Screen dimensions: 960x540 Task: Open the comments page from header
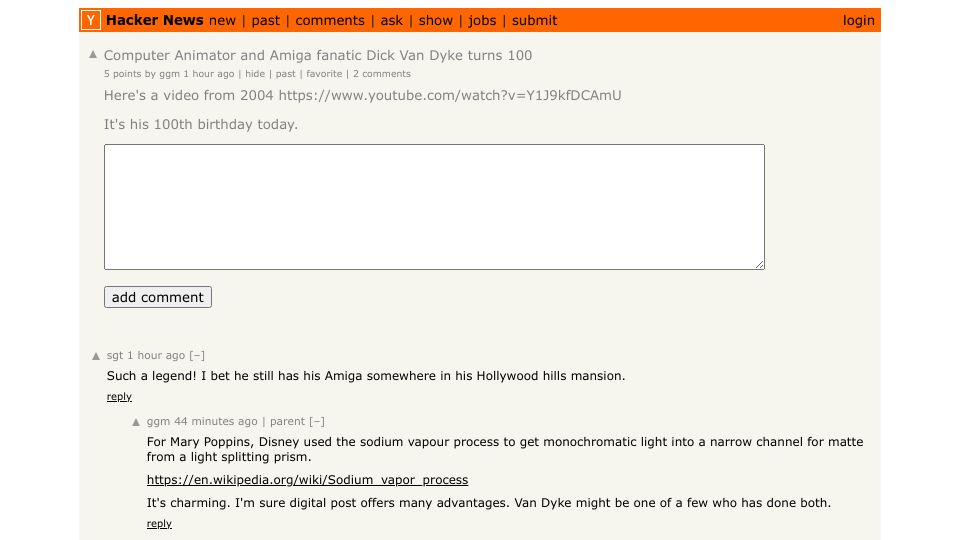click(330, 20)
